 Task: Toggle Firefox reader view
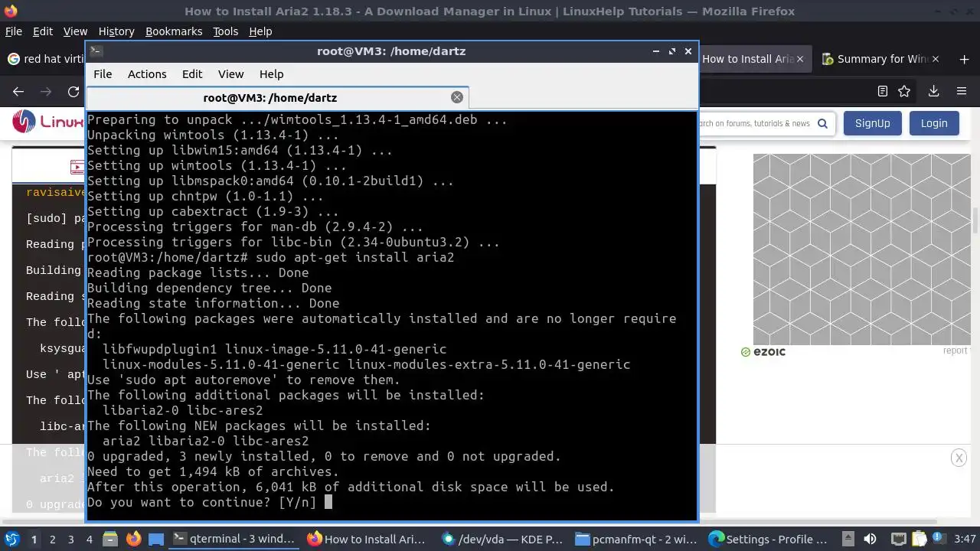coord(882,91)
